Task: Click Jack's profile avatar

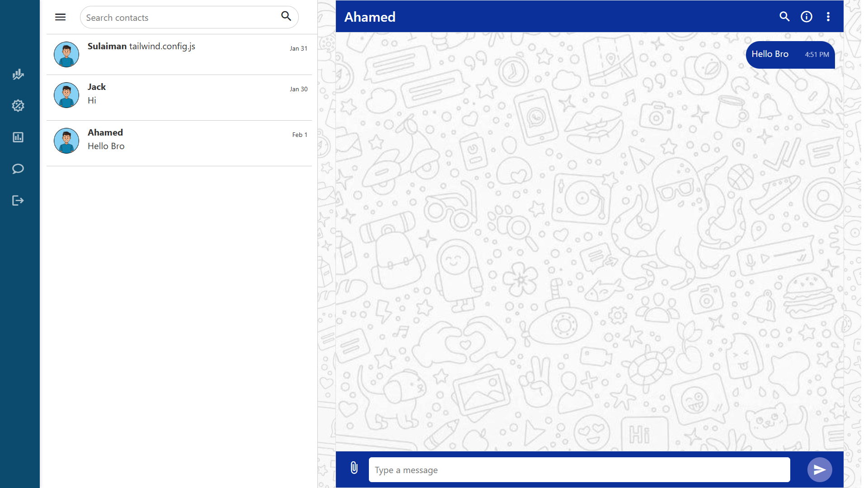Action: click(x=66, y=95)
